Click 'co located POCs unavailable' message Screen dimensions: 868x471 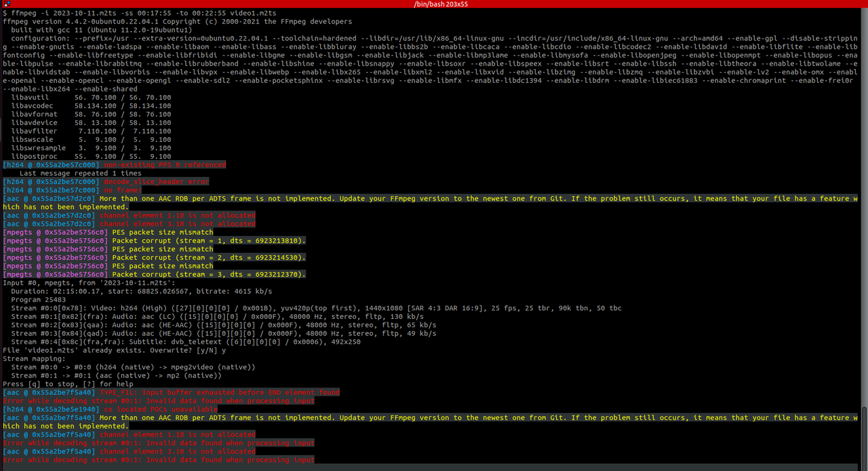click(161, 409)
